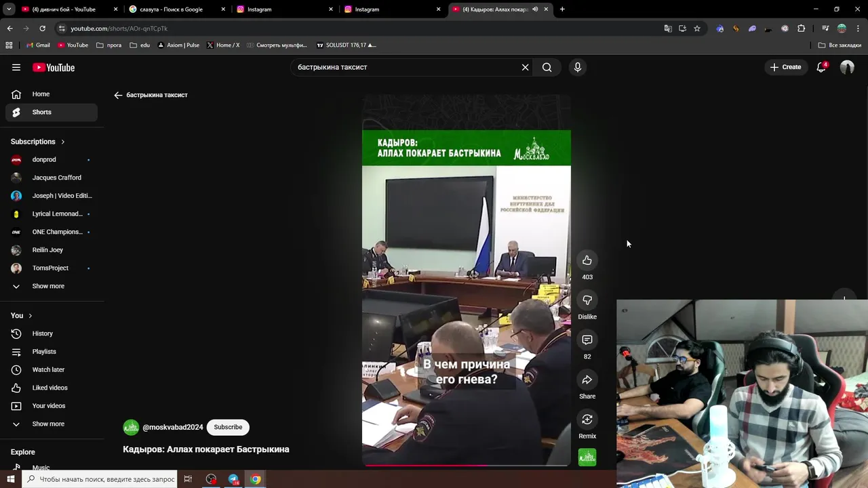
Task: Expand the You section chevron
Action: (30, 316)
